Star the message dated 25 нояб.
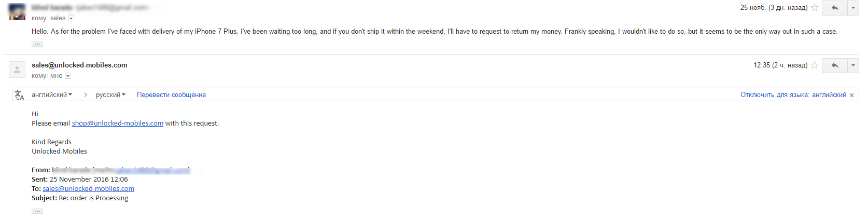Screen dimensions: 868x220 point(815,8)
